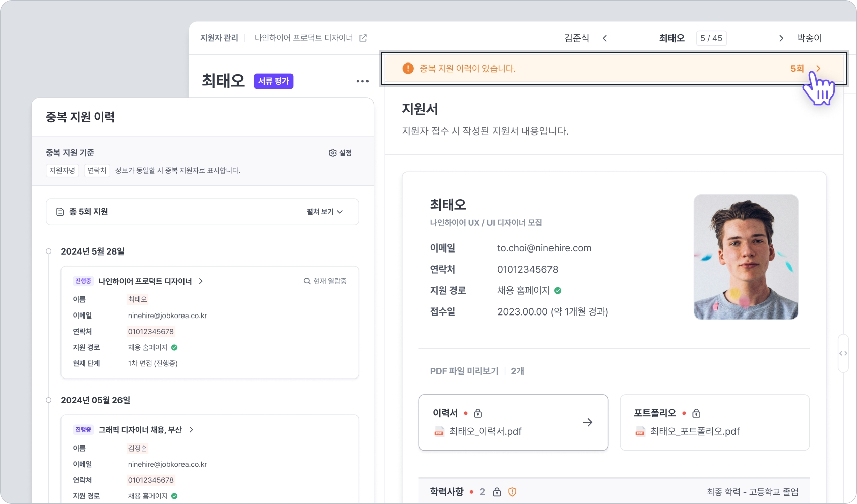This screenshot has width=857, height=504.
Task: Click the 총 5회 지원 label
Action: 88,212
